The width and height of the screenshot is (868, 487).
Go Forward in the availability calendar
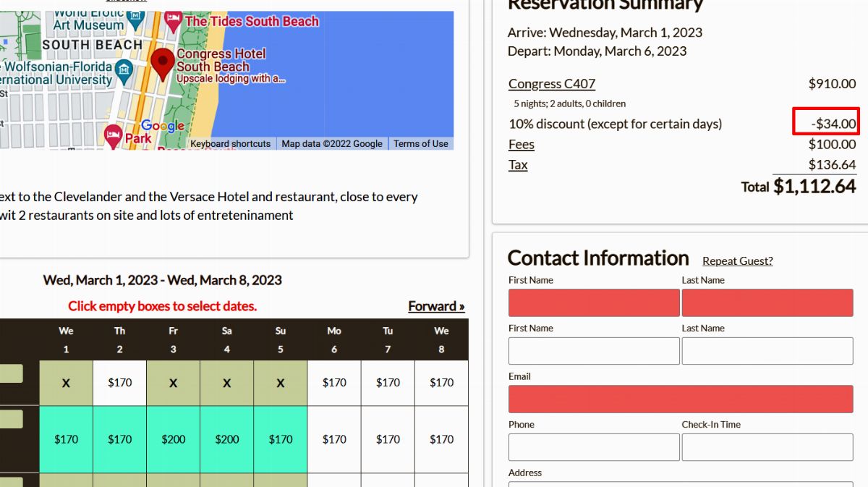tap(436, 306)
